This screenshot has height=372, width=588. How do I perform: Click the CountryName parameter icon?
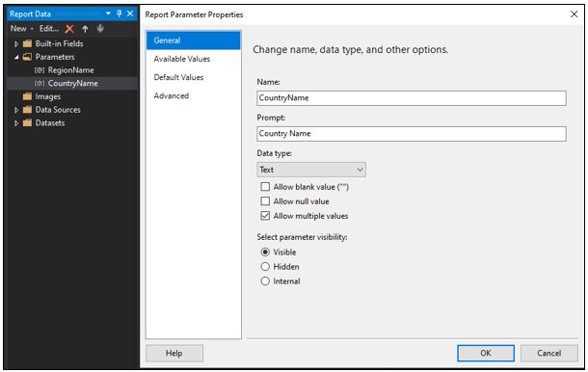point(40,83)
